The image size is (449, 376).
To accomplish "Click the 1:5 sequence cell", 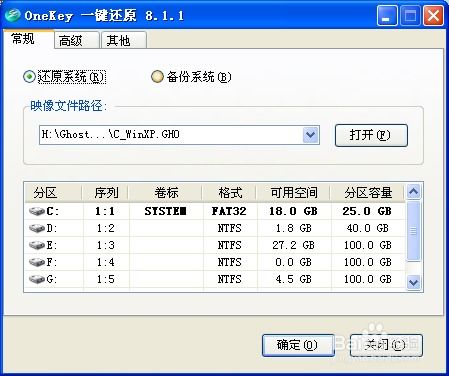I will point(105,279).
